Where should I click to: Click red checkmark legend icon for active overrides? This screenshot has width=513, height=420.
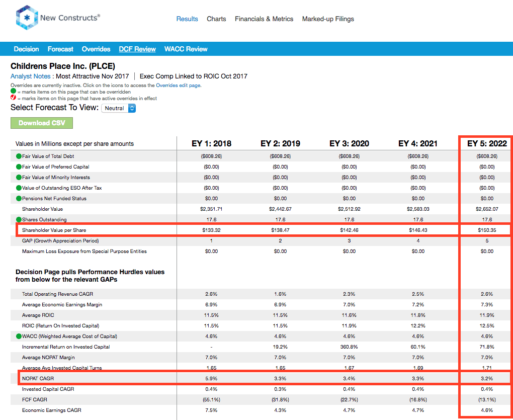pyautogui.click(x=13, y=98)
